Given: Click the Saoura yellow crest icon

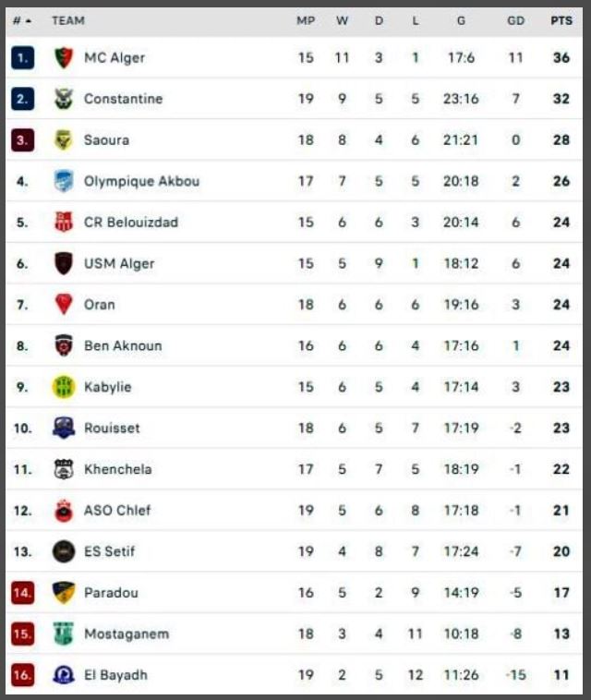Looking at the screenshot, I should [63, 140].
